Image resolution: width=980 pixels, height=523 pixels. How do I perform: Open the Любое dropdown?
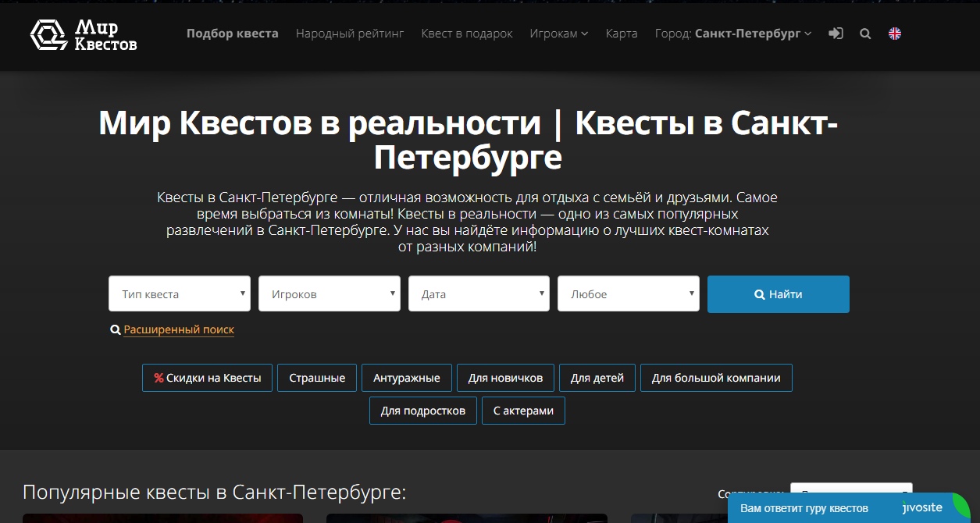tap(629, 294)
